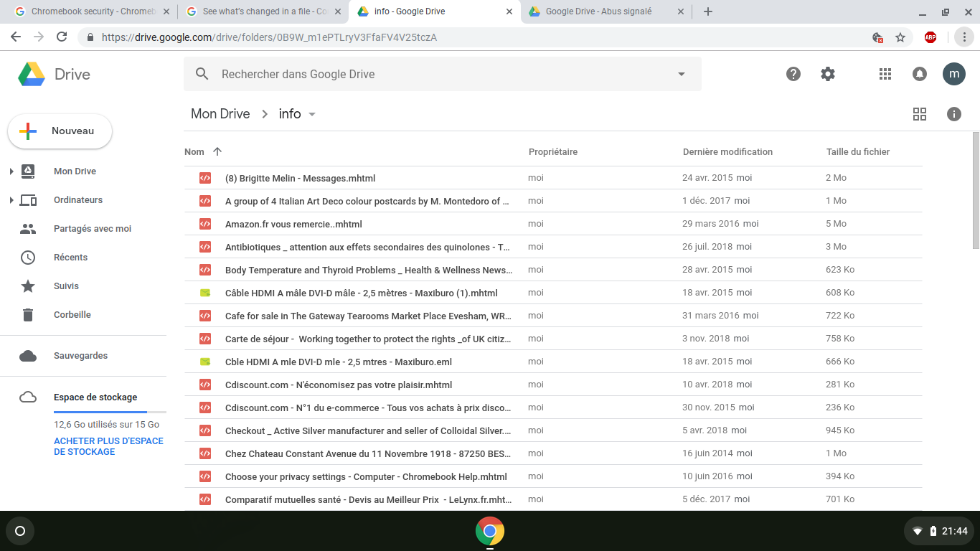Click the Corbeille trash icon
Screen dimensions: 980x551
(x=28, y=315)
